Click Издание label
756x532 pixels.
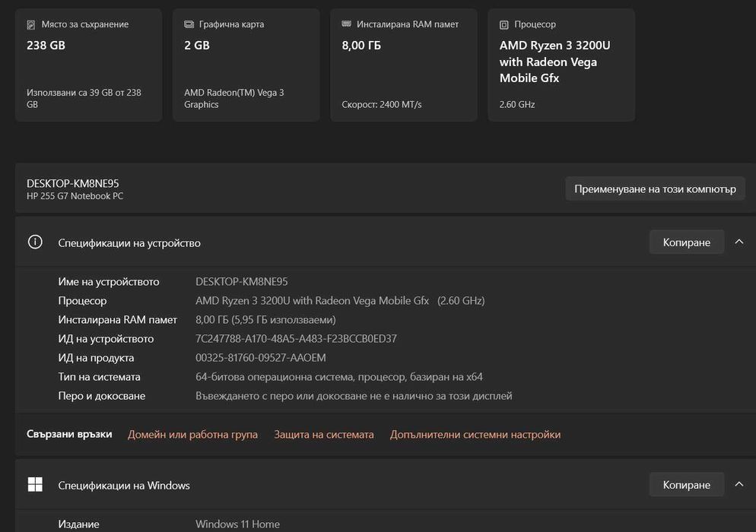click(78, 524)
